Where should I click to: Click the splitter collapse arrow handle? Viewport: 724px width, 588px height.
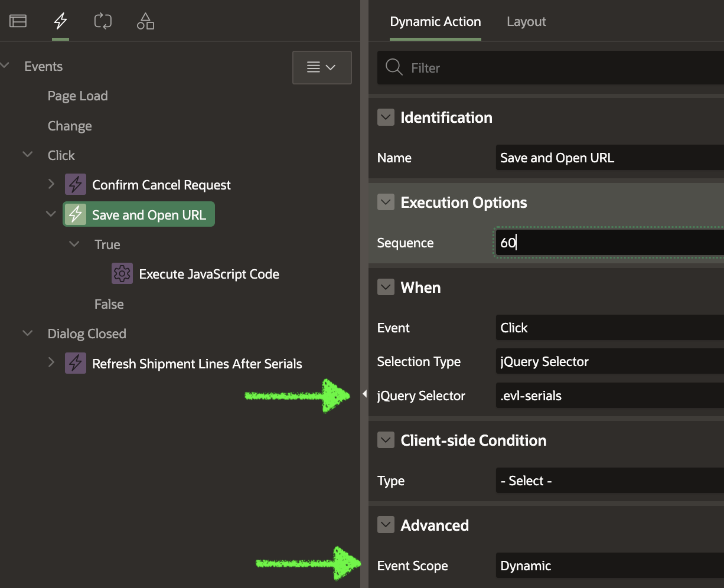(x=364, y=394)
